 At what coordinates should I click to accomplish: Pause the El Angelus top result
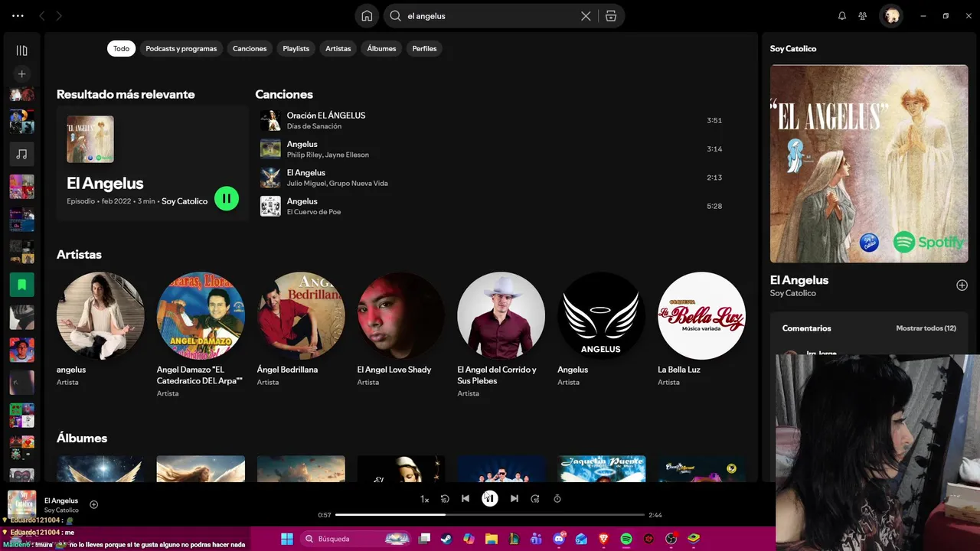227,199
